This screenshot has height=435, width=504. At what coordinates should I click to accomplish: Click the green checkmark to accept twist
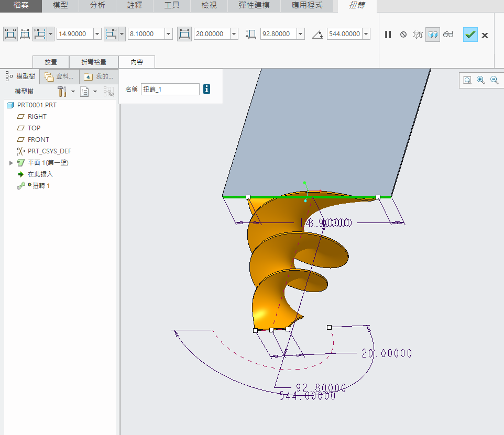470,35
